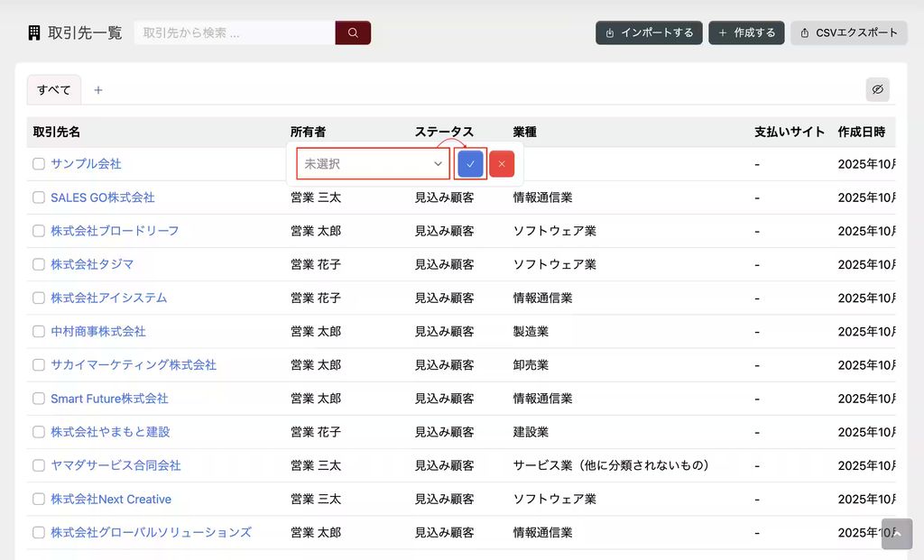The width and height of the screenshot is (924, 560).
Task: Check the SALES GO株式会社 row checkbox
Action: [x=39, y=197]
